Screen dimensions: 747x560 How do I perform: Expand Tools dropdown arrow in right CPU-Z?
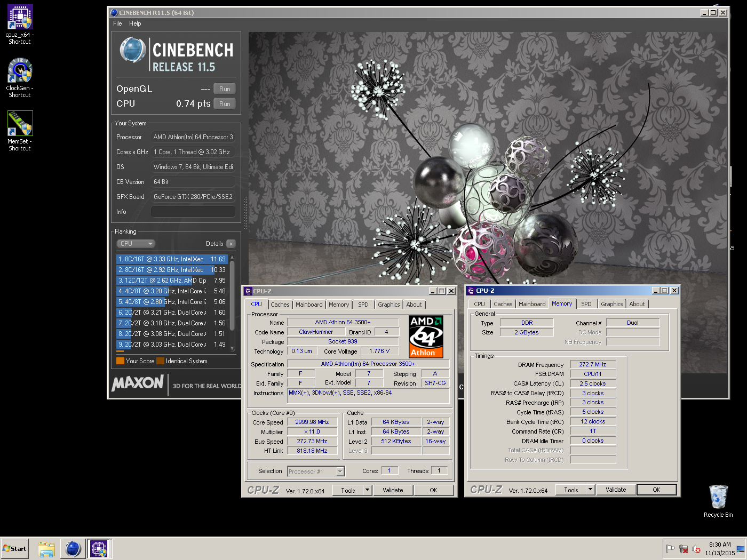(591, 490)
